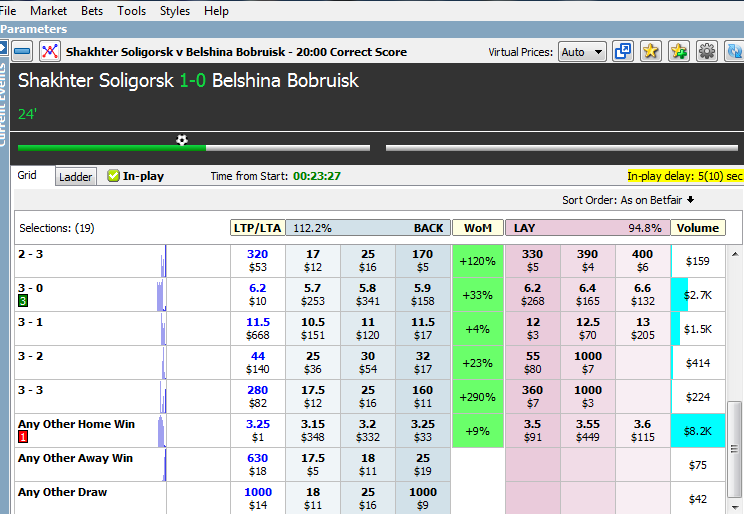Image resolution: width=744 pixels, height=514 pixels.
Task: Lay Any Other Home Win at 3.55 for $449
Action: tap(588, 430)
